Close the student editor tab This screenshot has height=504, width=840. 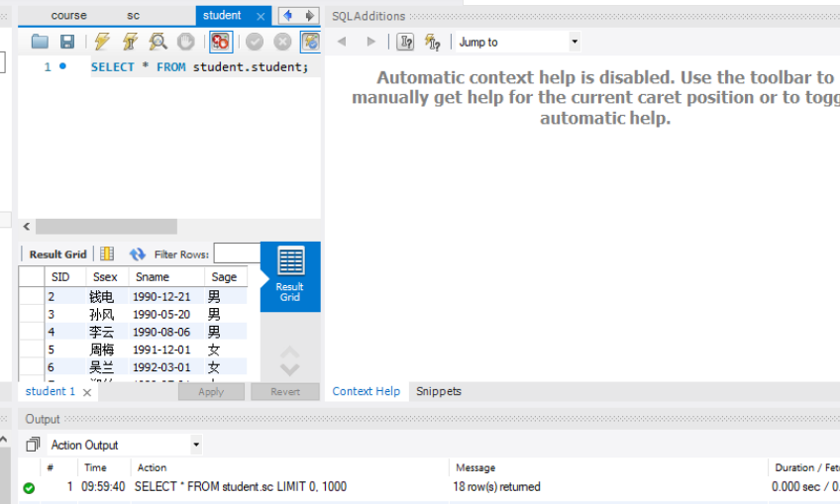point(261,16)
